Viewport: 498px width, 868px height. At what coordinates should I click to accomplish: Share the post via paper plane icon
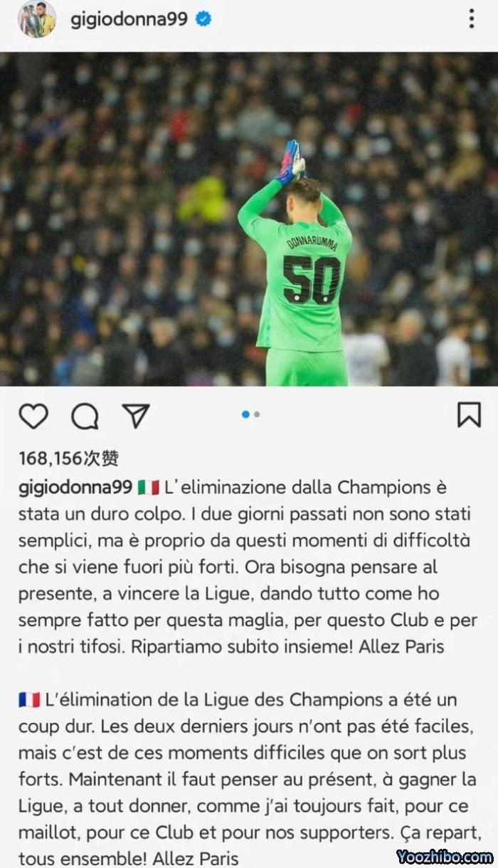(135, 415)
